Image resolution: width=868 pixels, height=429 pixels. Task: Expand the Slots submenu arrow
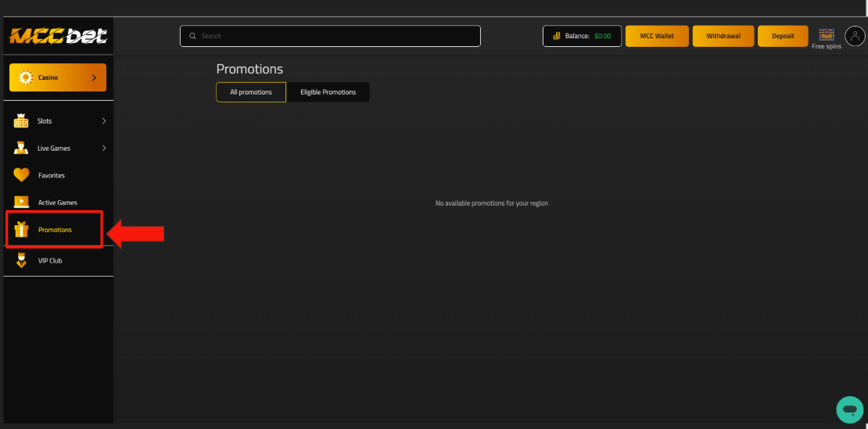click(104, 121)
